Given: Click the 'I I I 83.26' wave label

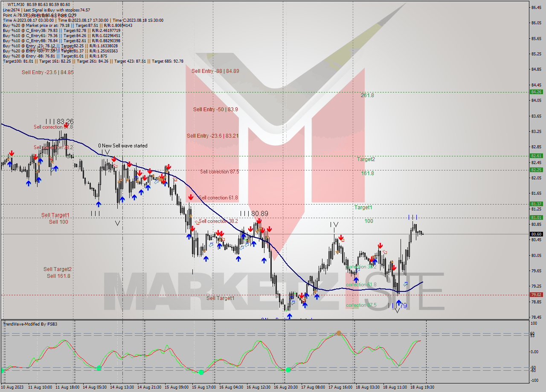Looking at the screenshot, I should 60,121.
